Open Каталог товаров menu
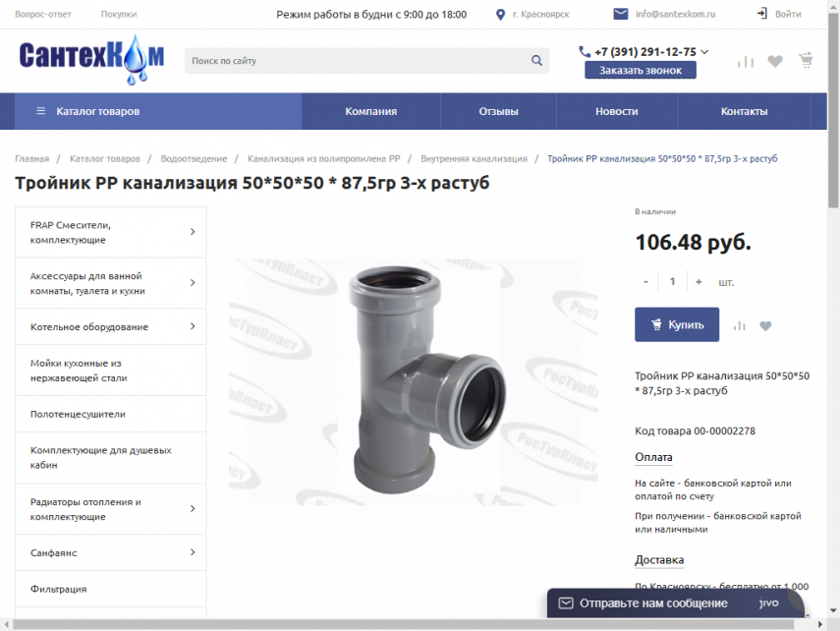 tap(88, 111)
